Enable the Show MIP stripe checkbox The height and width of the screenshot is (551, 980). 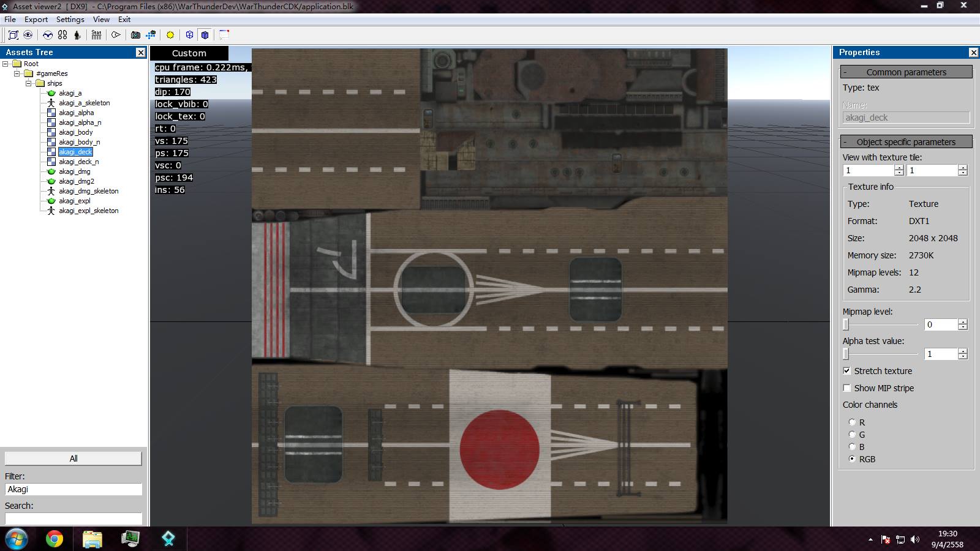tap(846, 388)
